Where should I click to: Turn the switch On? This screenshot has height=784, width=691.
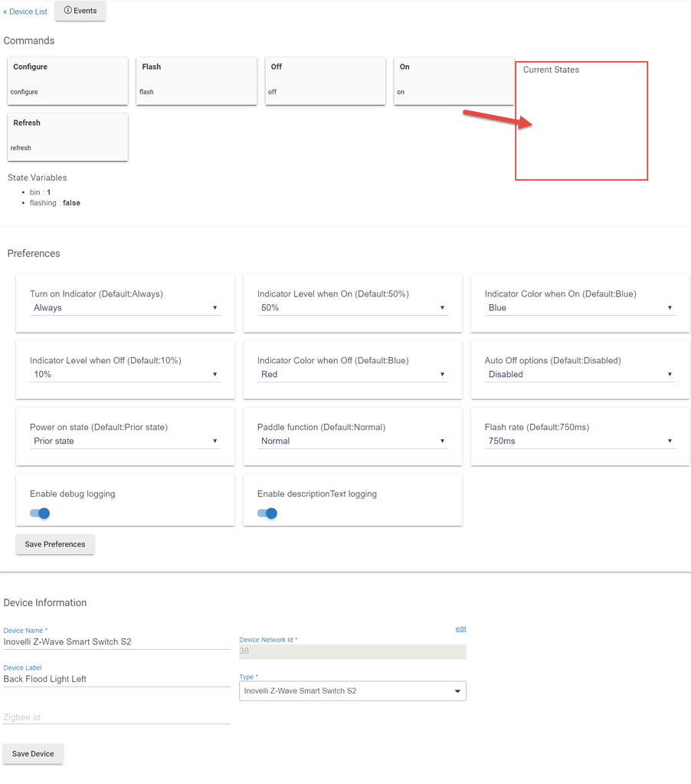453,80
